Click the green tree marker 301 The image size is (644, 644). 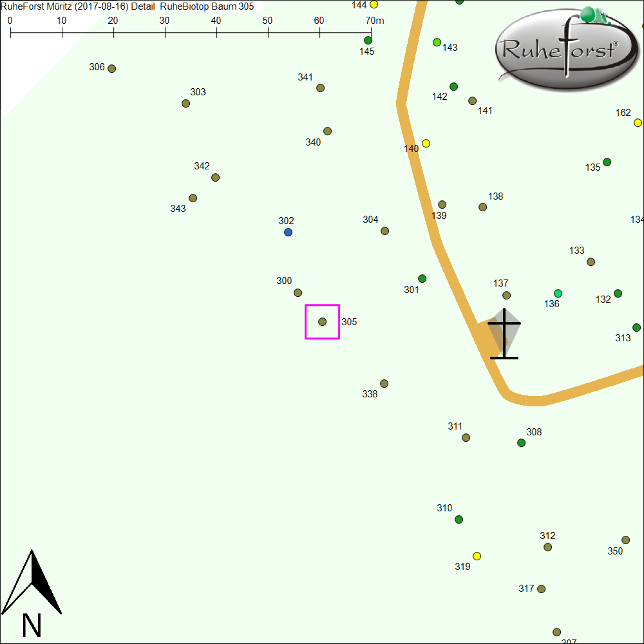pyautogui.click(x=422, y=278)
